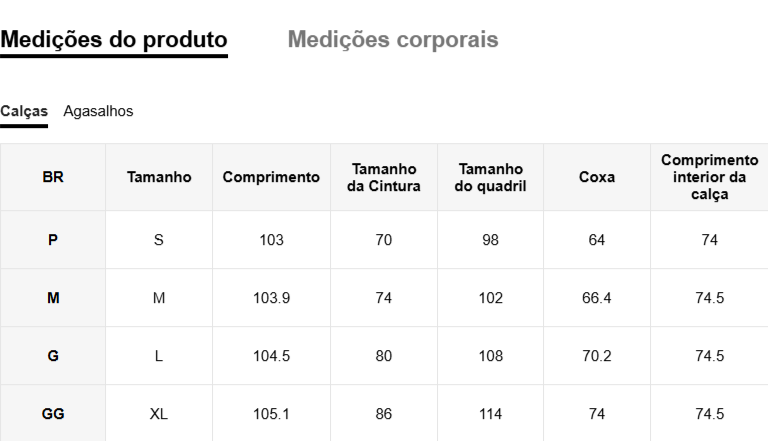
Task: Select the 66.4 thigh value
Action: (597, 298)
